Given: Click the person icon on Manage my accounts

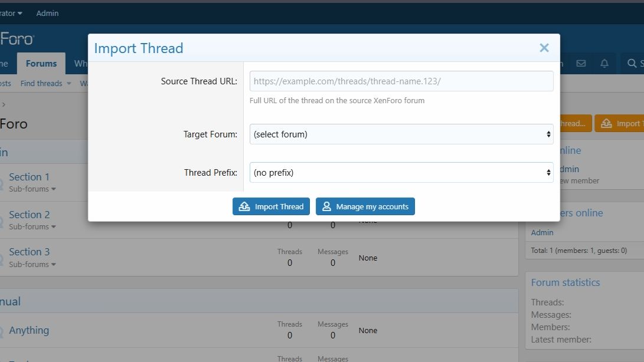Looking at the screenshot, I should pyautogui.click(x=326, y=206).
